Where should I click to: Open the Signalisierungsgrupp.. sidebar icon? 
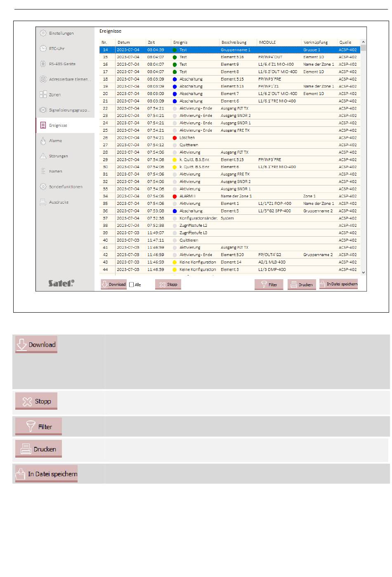(x=43, y=110)
